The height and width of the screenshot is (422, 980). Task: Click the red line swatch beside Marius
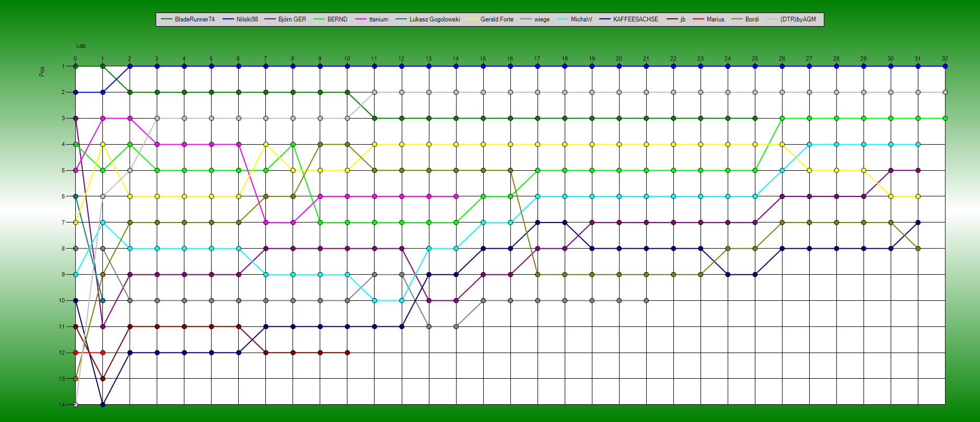pyautogui.click(x=698, y=19)
